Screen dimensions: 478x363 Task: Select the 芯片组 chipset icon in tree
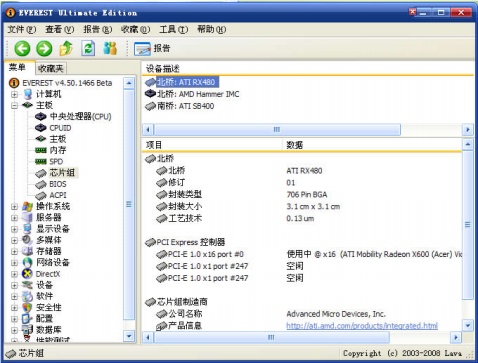coord(41,173)
